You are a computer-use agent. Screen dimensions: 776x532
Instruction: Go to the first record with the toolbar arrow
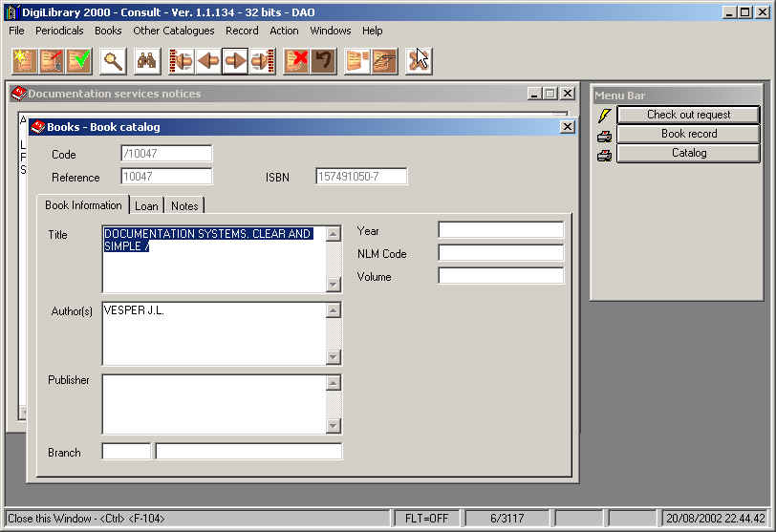pyautogui.click(x=182, y=61)
